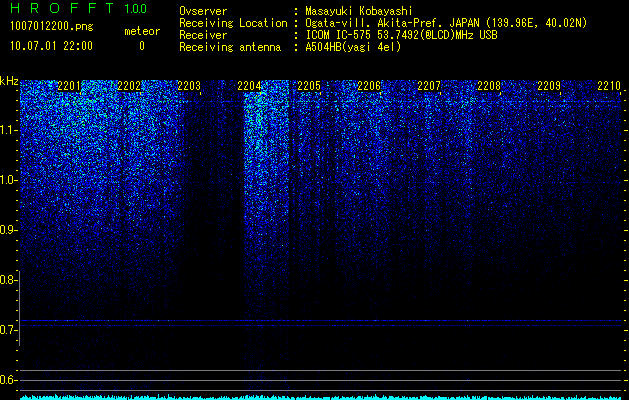Click the 2205 time marker
Image resolution: width=629 pixels, height=400 pixels.
(309, 86)
